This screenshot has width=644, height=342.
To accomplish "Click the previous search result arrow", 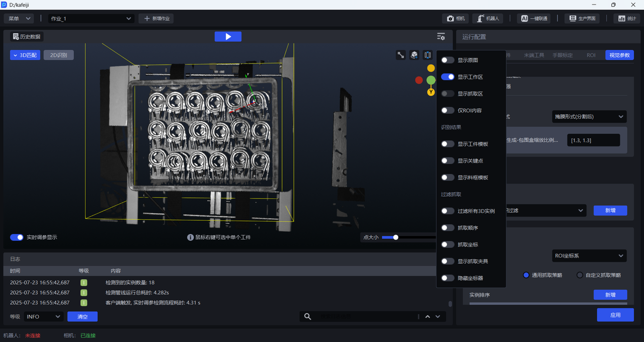I will pyautogui.click(x=428, y=316).
